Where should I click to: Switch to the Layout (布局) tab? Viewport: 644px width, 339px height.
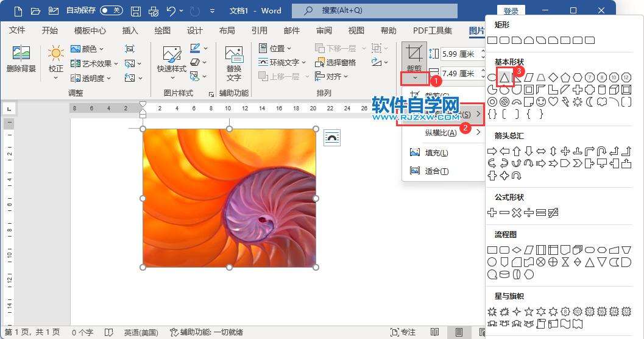point(227,30)
